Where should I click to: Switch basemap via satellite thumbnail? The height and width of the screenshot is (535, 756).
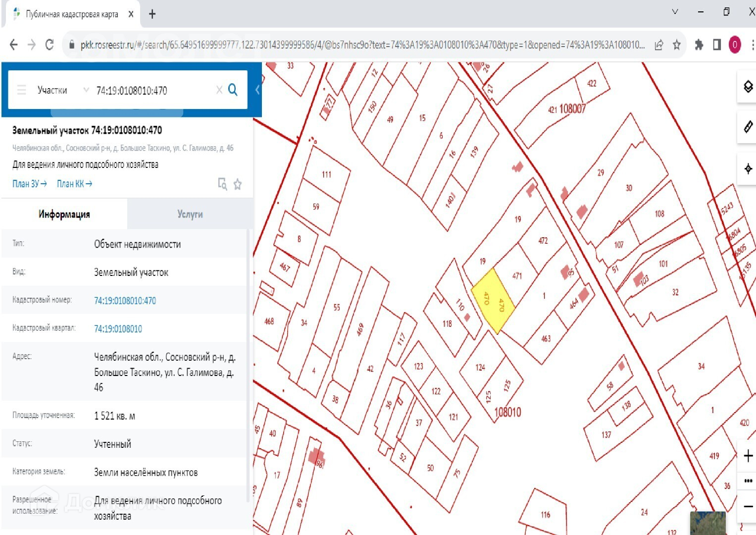tap(707, 523)
